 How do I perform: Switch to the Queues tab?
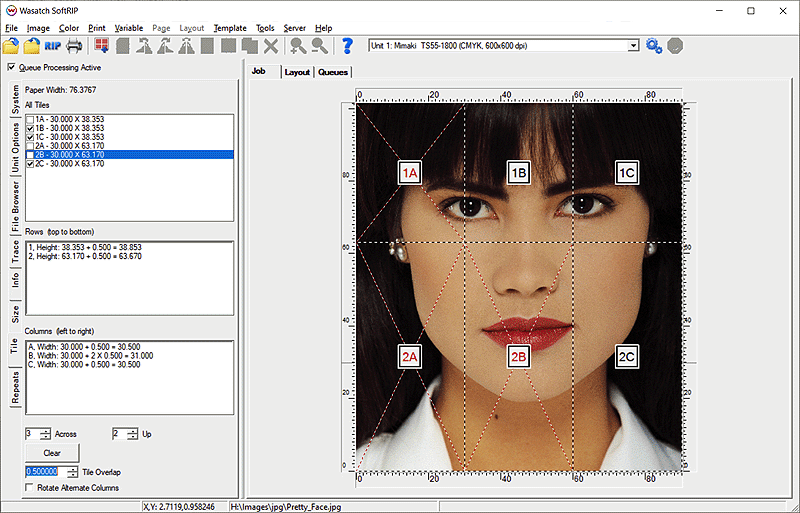pyautogui.click(x=333, y=72)
